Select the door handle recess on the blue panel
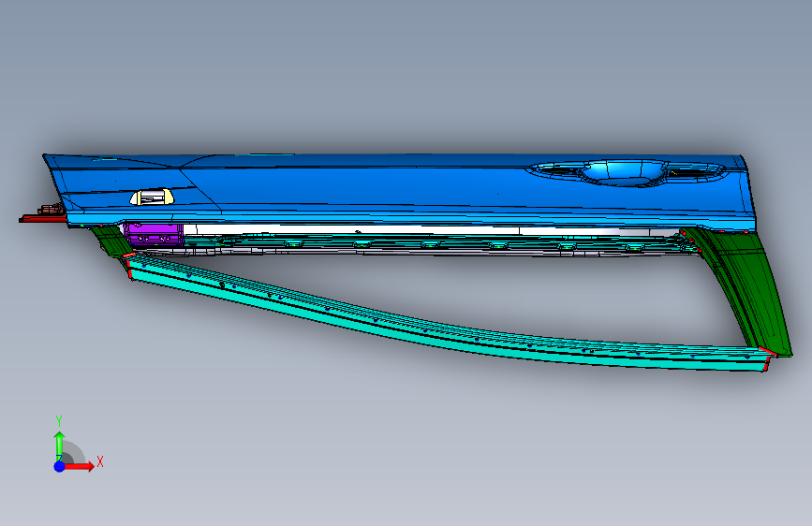Screen dimensions: 812x526 624,172
